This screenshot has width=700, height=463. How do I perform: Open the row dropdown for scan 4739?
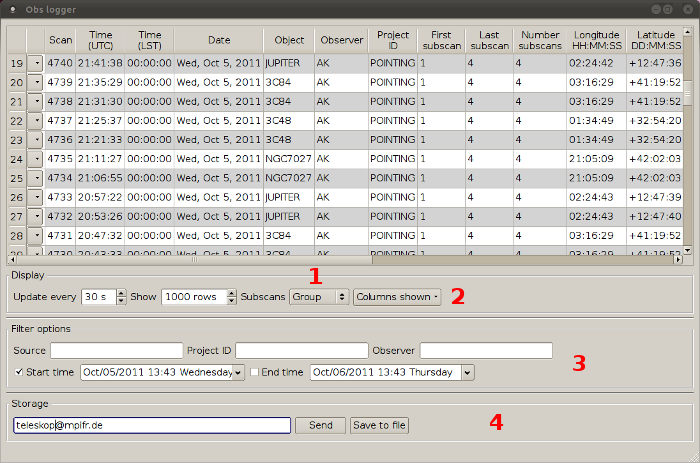click(35, 83)
